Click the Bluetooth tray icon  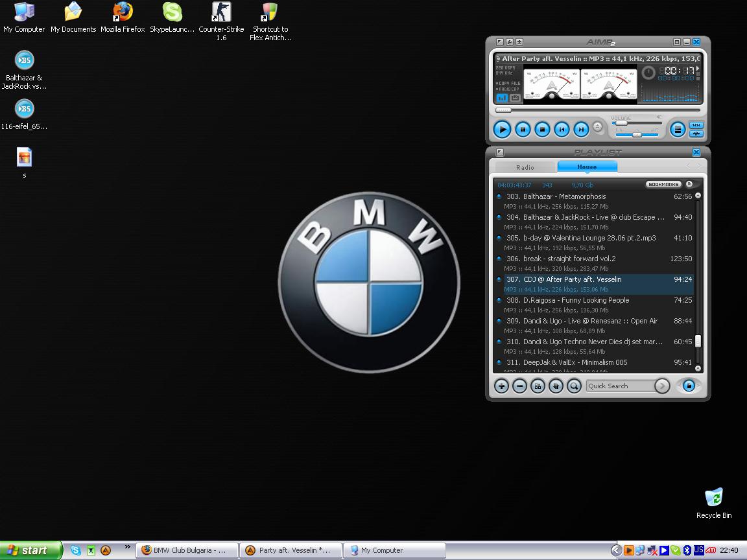coord(687,550)
